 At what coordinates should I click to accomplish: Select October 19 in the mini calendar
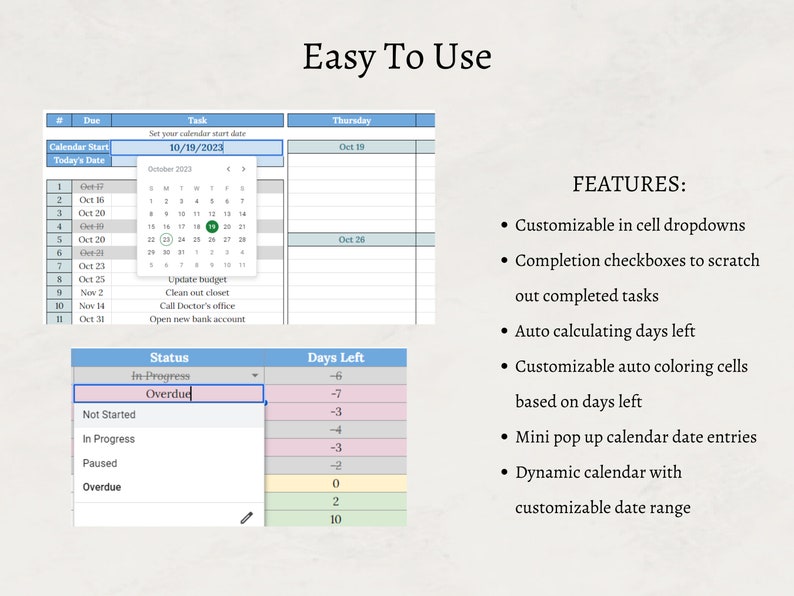(212, 227)
